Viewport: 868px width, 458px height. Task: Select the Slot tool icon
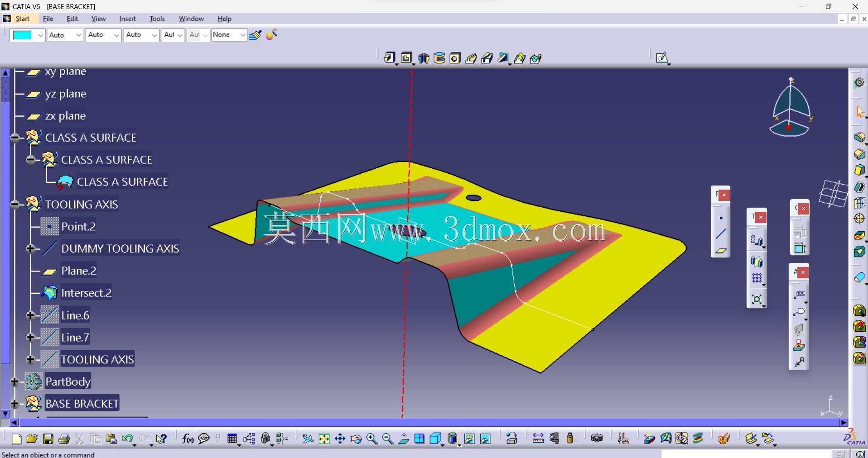pyautogui.click(x=487, y=58)
